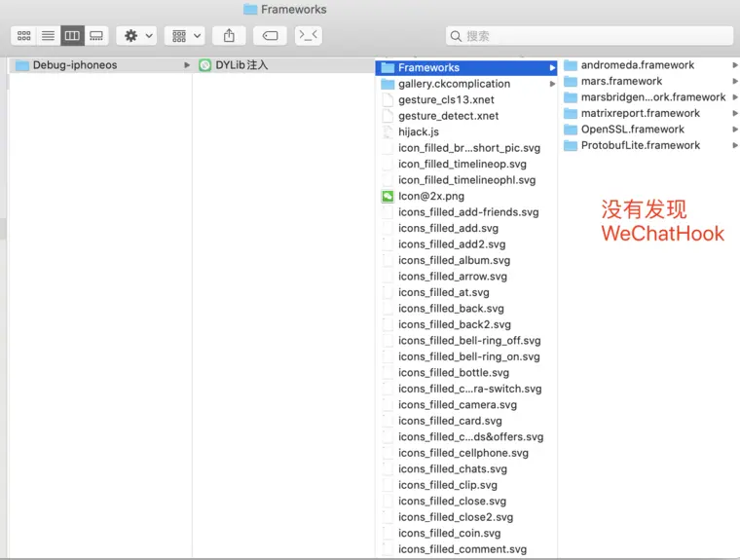Click the Edit Tags toolbar button
The image size is (740, 560).
click(270, 36)
